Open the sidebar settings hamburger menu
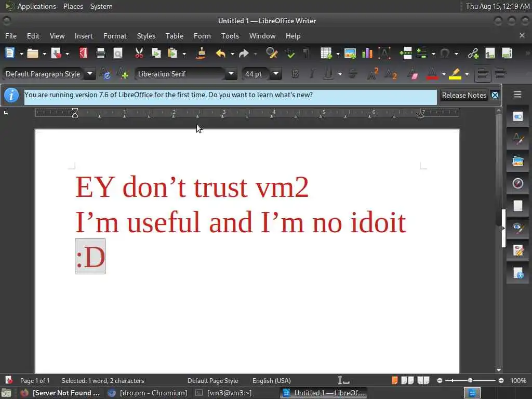Screen dimensions: 532x399 point(517,95)
